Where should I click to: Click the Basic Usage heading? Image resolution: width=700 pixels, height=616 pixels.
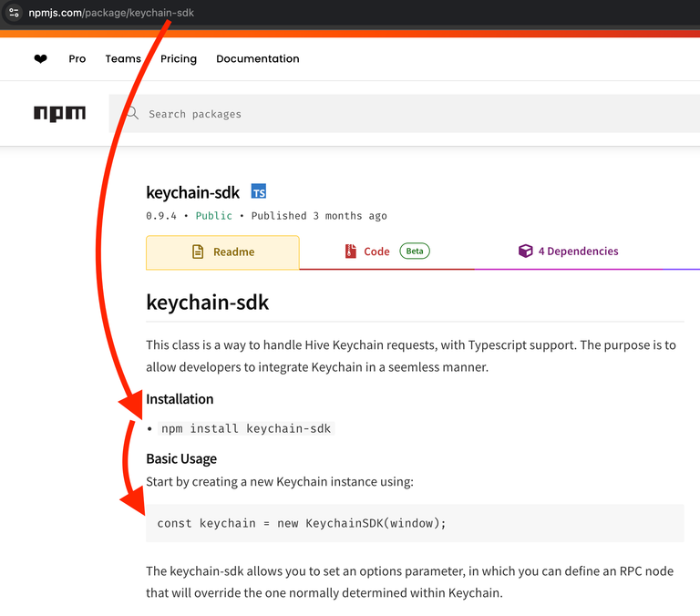[x=181, y=459]
